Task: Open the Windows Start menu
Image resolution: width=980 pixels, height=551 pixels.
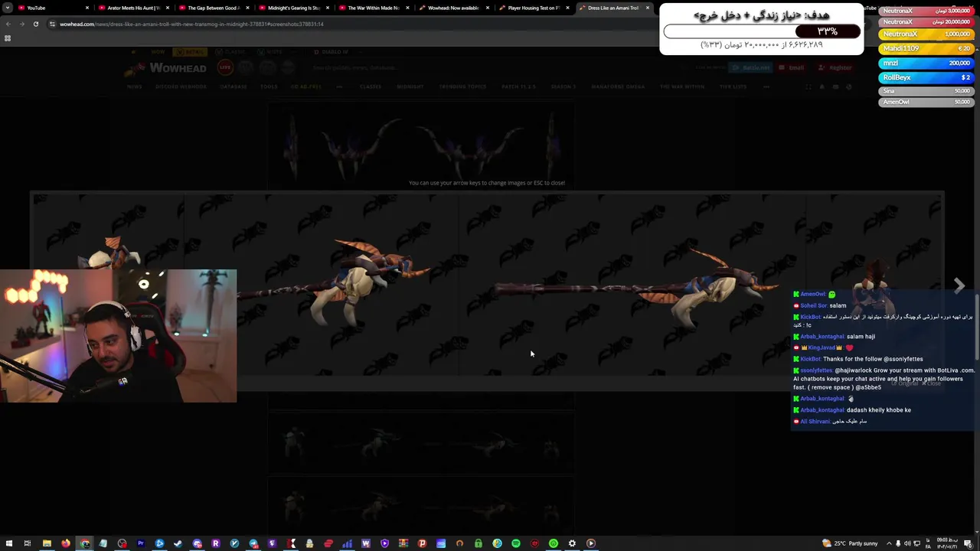Action: coord(8,543)
